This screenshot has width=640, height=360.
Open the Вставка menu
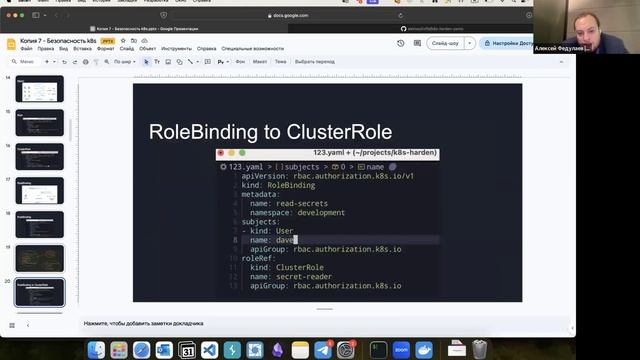82,49
